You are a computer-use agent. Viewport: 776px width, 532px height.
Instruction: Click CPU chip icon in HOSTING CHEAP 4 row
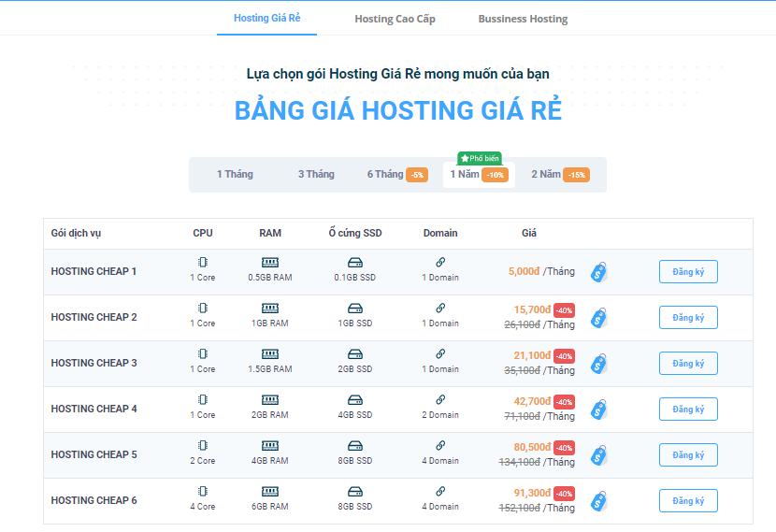tap(202, 399)
